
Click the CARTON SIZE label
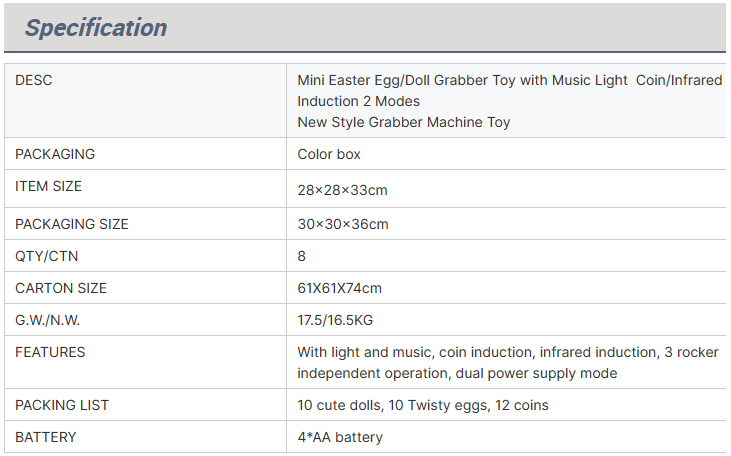(61, 289)
